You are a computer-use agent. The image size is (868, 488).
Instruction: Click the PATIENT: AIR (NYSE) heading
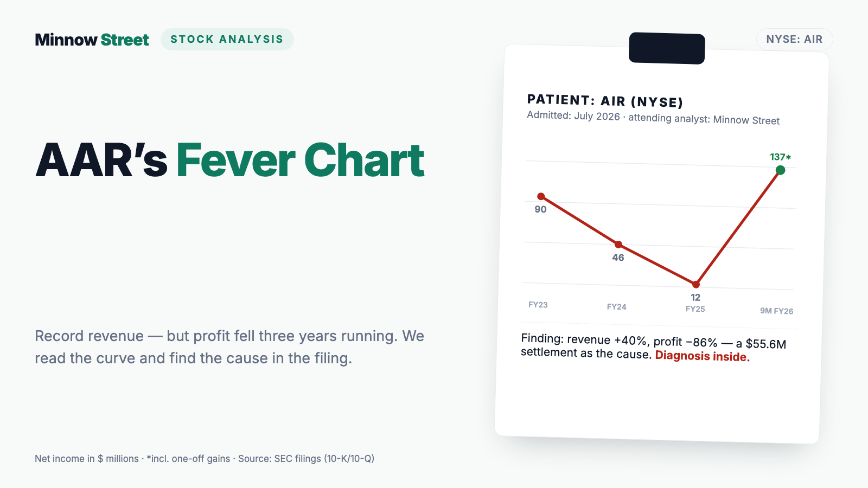click(x=605, y=101)
